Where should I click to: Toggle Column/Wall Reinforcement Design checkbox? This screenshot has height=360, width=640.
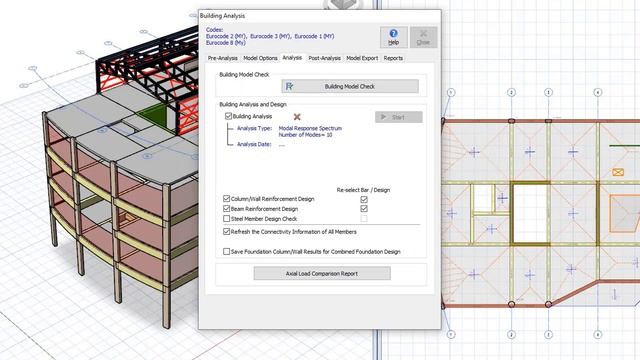(x=227, y=198)
